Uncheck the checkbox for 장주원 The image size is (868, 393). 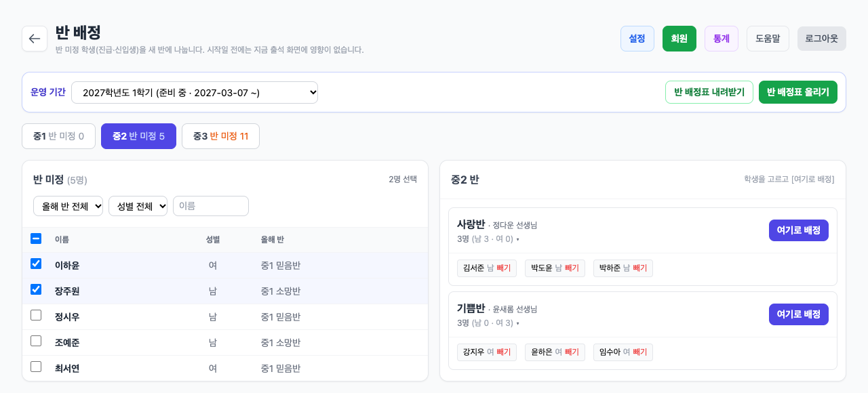36,290
